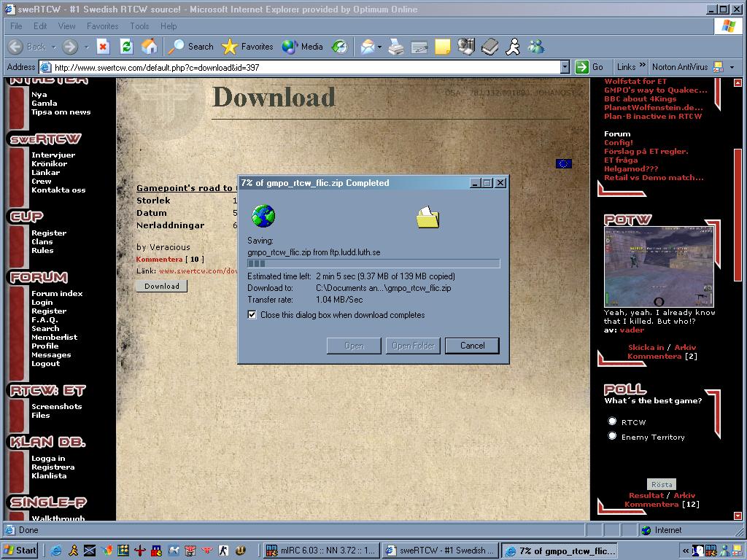Open the Forum index sidebar link
Viewport: 747px width, 560px height.
[x=57, y=293]
